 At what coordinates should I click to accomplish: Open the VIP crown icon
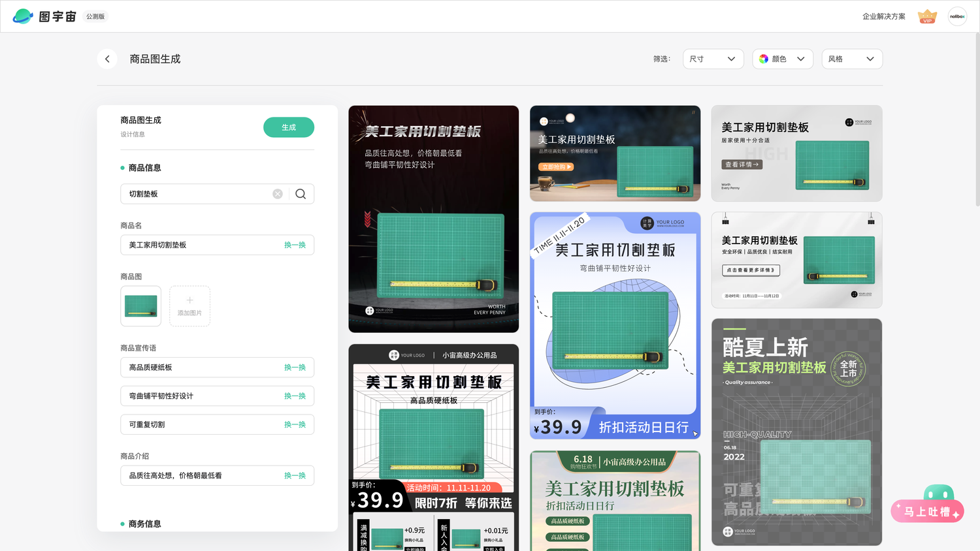(x=927, y=16)
